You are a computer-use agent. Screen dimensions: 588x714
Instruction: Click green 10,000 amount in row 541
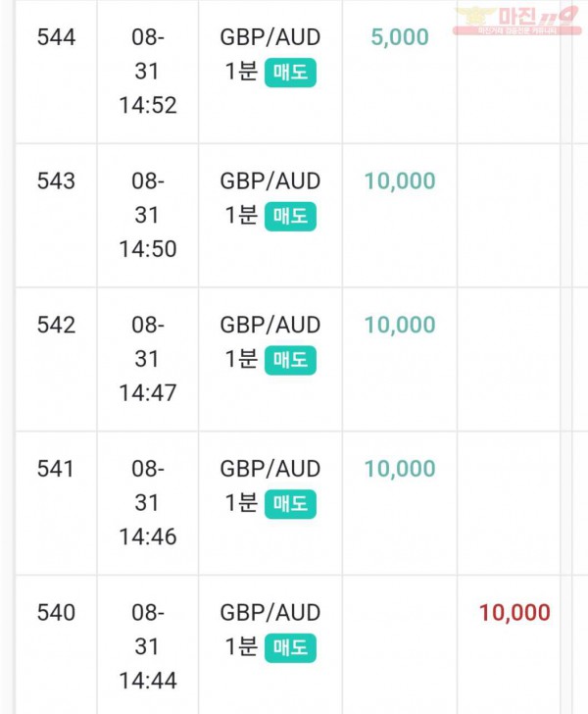tap(400, 469)
